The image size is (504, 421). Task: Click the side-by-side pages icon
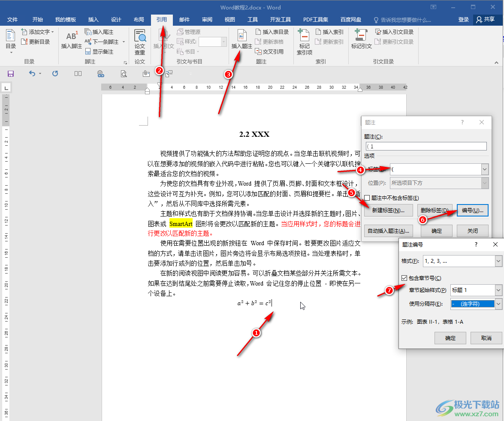78,74
